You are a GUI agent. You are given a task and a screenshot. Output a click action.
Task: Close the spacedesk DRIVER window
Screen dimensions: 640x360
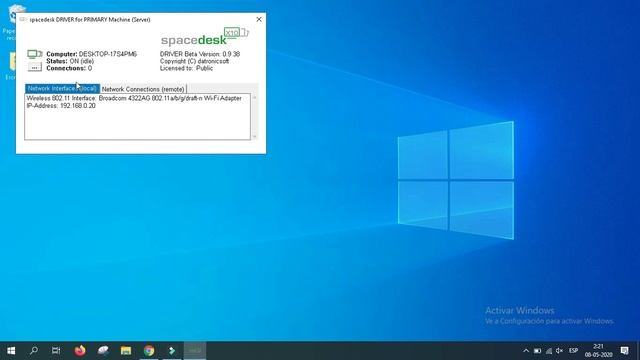(x=259, y=19)
